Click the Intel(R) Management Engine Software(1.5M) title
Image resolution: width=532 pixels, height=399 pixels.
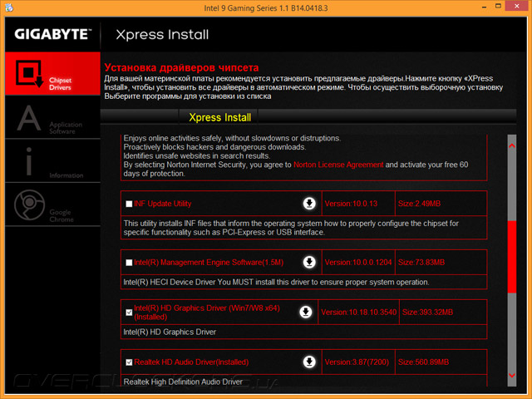click(209, 263)
